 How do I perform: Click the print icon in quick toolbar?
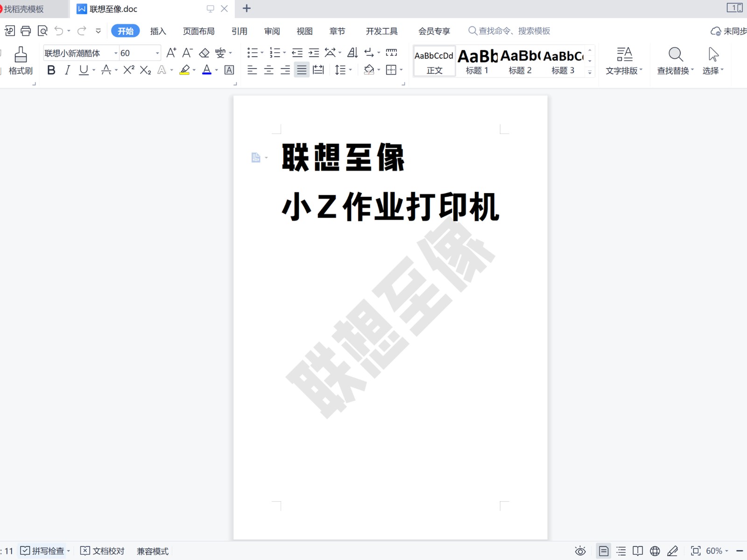click(x=26, y=31)
